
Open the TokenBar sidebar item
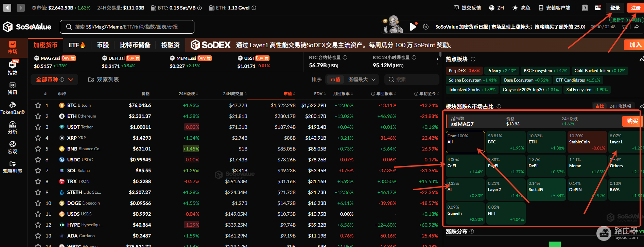13,108
